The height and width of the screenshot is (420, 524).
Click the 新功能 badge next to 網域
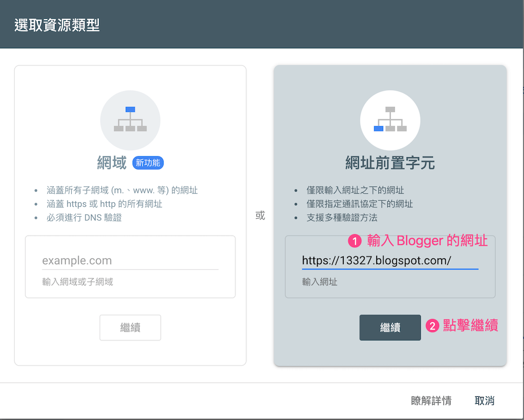(148, 163)
